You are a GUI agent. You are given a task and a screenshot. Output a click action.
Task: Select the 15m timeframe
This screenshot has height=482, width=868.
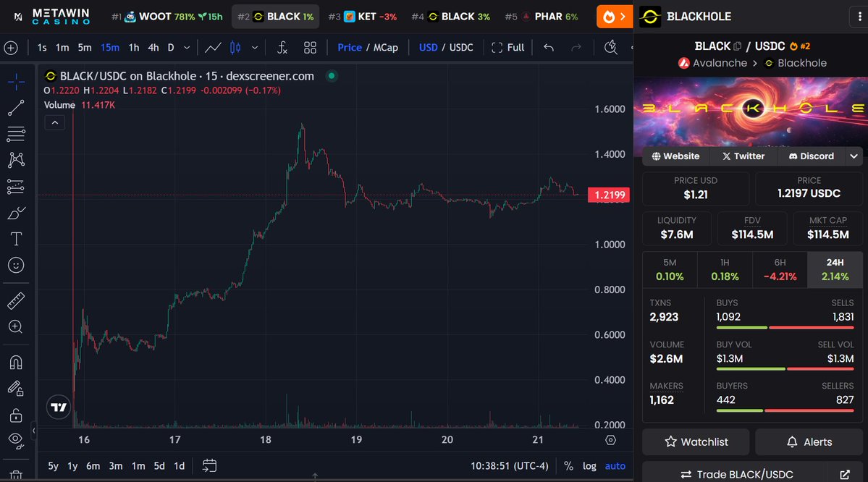tap(109, 48)
